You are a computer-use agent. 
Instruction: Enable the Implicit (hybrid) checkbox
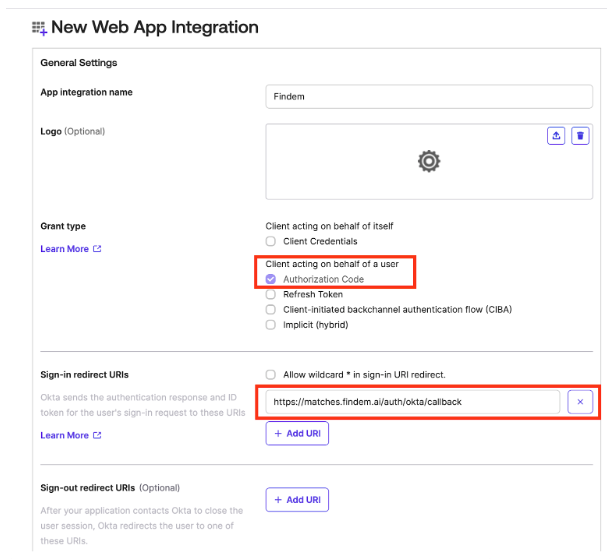[271, 324]
